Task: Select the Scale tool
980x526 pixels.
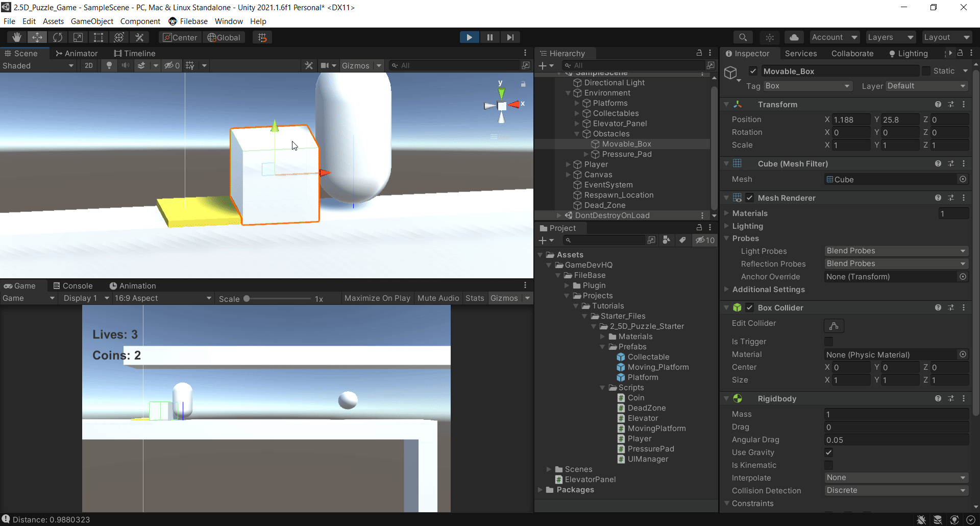Action: [x=78, y=37]
